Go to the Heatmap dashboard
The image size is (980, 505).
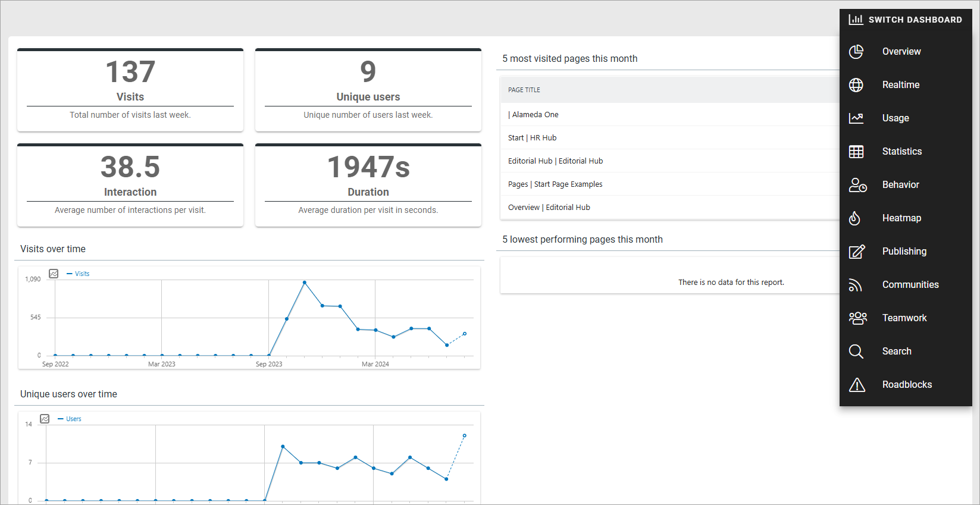906,218
